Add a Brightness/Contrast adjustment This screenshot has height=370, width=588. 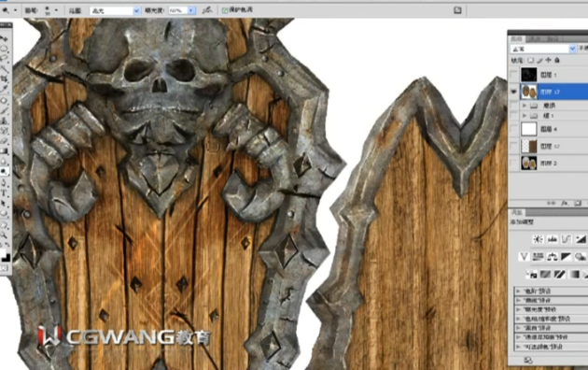(x=538, y=239)
